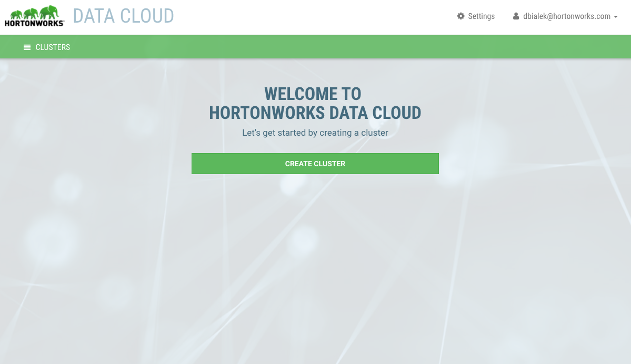Select the green Hortonworks logo graphic
The image size is (631, 364).
click(x=34, y=12)
